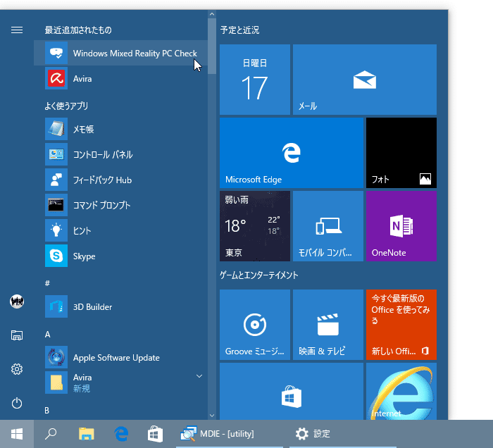Click the Windows Start button
This screenshot has height=448, width=493.
tap(17, 434)
